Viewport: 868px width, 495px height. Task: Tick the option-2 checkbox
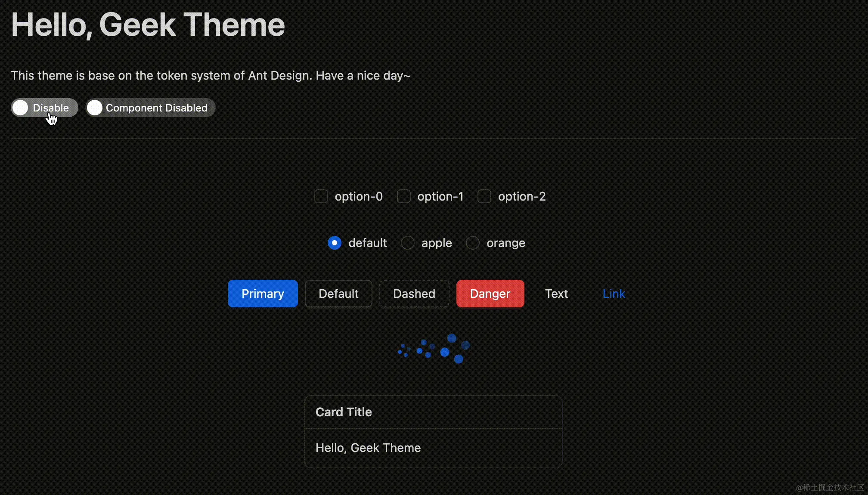[484, 196]
